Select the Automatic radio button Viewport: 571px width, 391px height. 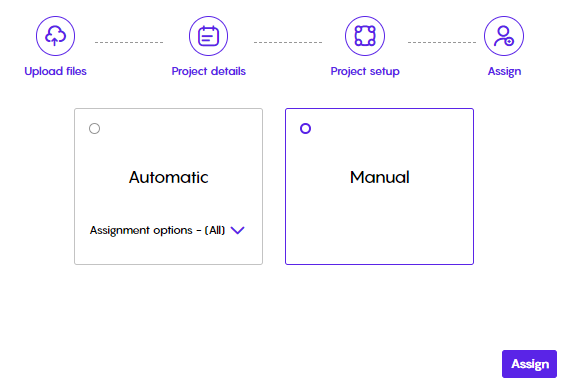[94, 129]
